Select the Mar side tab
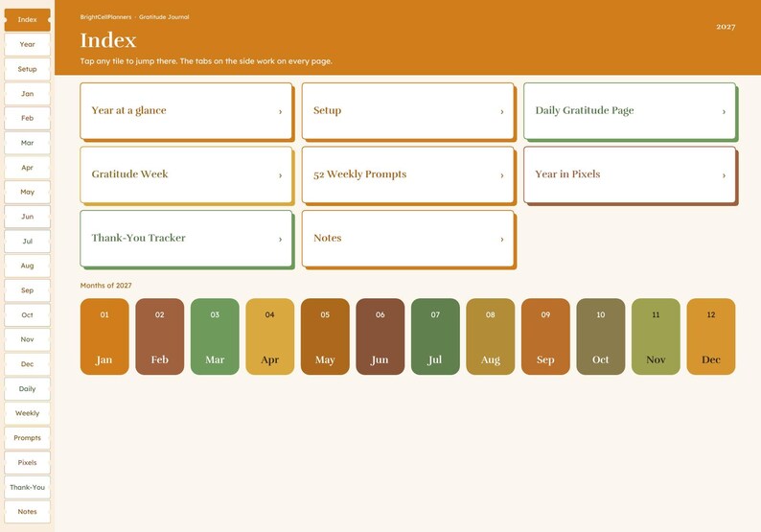This screenshot has height=532, width=761. click(27, 143)
